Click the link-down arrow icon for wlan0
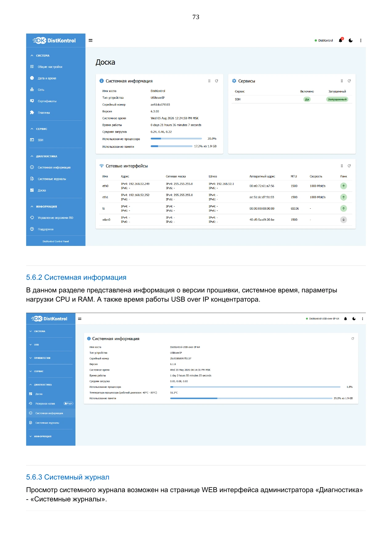The width and height of the screenshot is (392, 554). 344,220
